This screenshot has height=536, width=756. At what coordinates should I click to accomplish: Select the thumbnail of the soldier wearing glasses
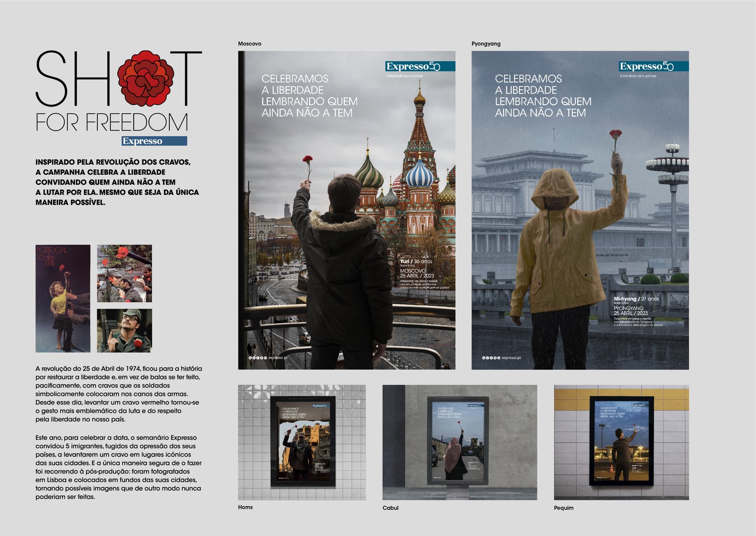click(124, 331)
